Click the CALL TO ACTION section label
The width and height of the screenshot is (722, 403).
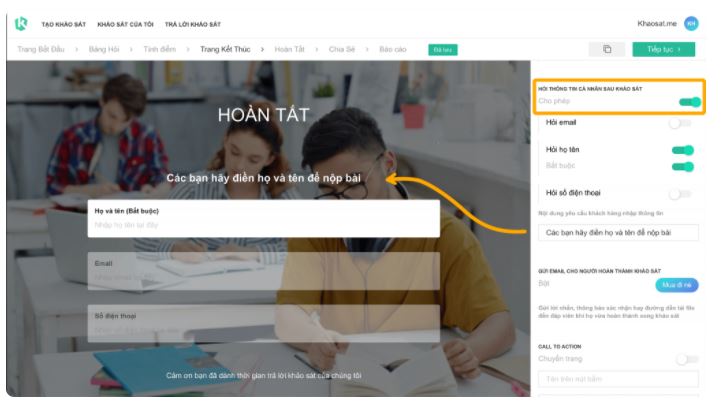pos(559,346)
